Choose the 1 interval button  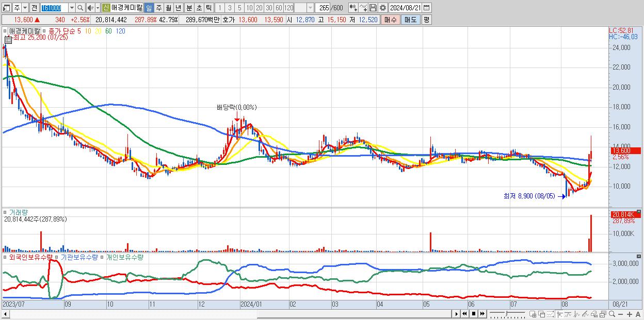219,8
